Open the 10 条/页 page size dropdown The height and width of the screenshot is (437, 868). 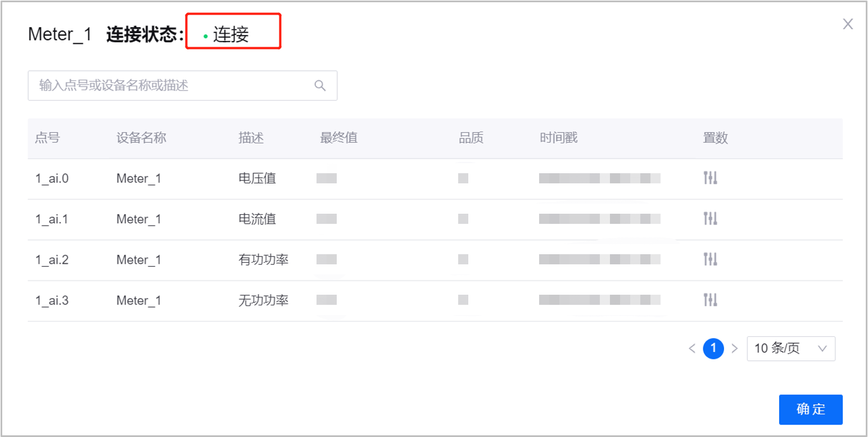(x=791, y=349)
